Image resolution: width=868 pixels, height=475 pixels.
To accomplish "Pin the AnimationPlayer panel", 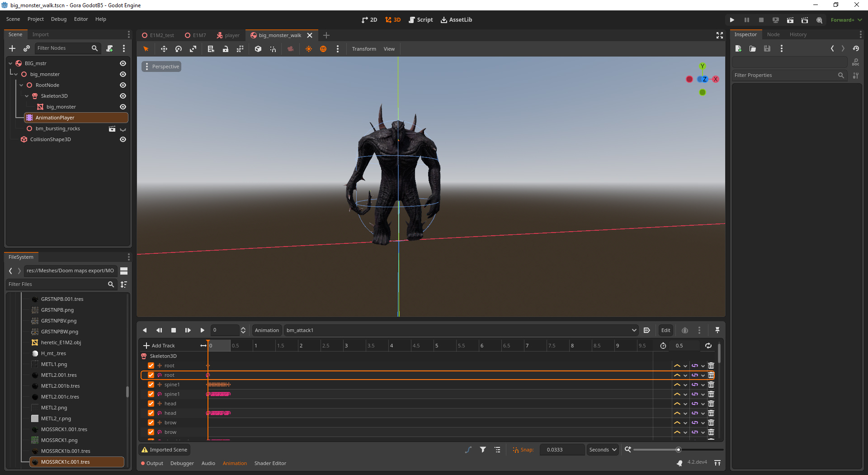I will pos(717,330).
